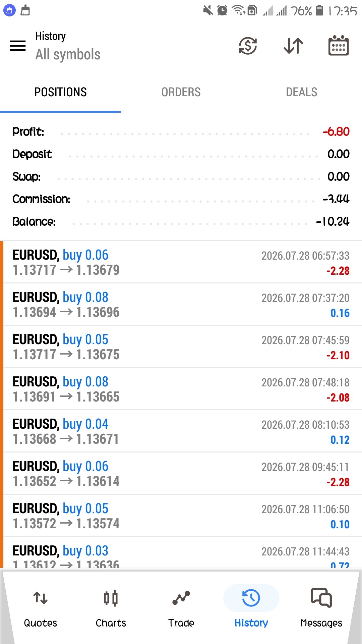Select the POSITIONS tab
This screenshot has width=362, height=644.
click(x=60, y=92)
